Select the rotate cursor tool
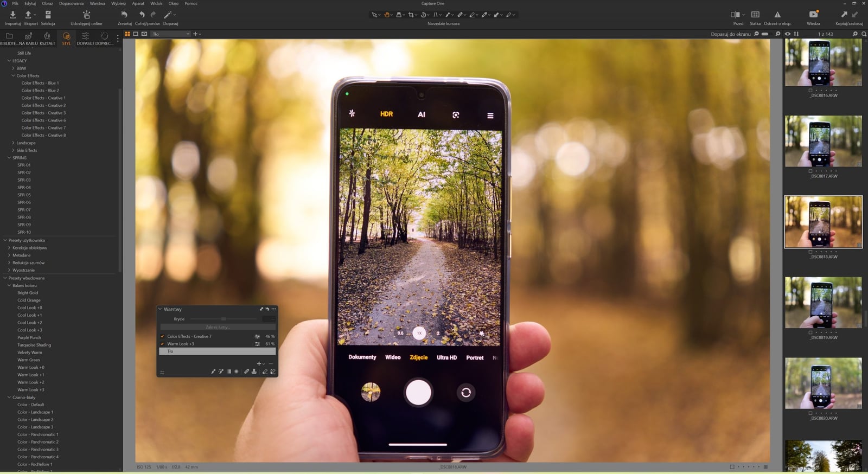Viewport: 868px width, 474px height. click(x=424, y=15)
